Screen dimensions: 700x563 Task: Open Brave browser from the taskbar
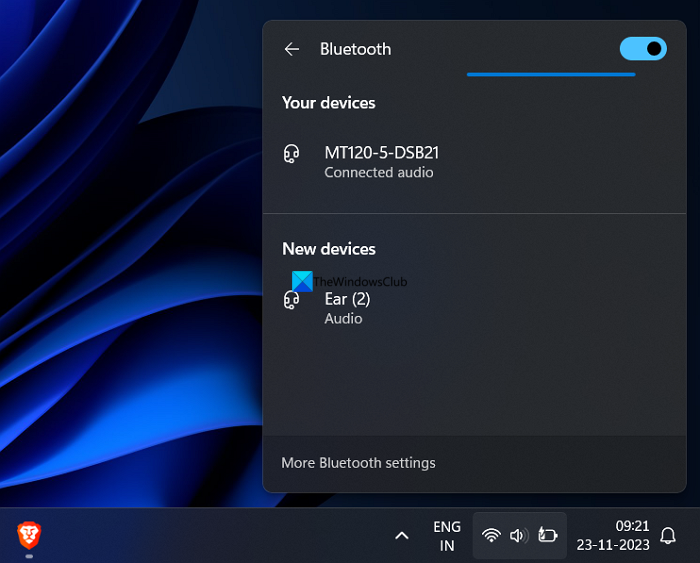point(29,535)
